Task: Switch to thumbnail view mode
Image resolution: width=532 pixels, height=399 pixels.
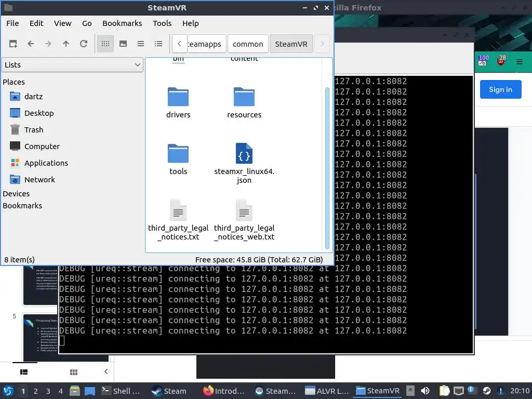Action: click(x=123, y=44)
